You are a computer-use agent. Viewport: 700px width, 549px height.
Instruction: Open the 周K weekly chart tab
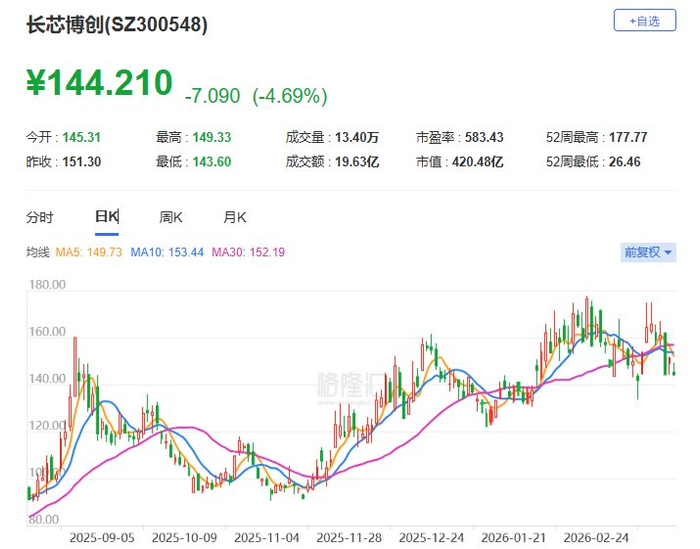(x=171, y=217)
